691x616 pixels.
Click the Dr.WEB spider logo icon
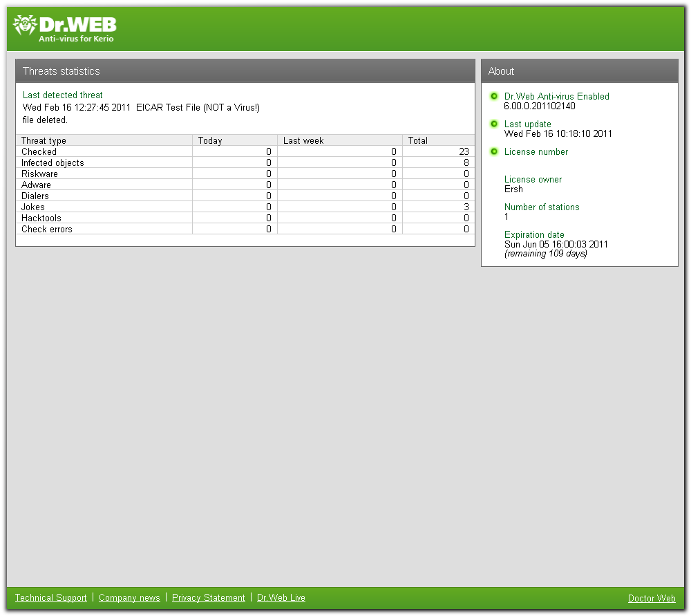click(x=24, y=25)
